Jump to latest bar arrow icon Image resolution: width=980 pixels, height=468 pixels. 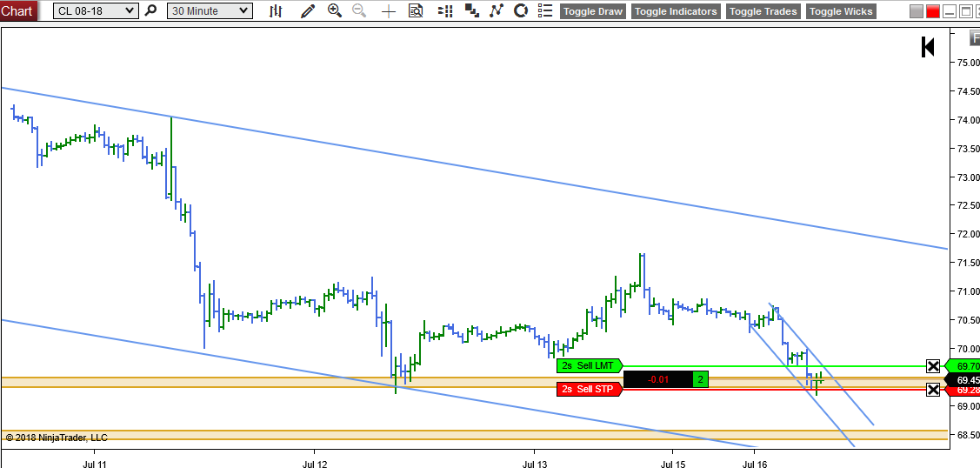(928, 47)
